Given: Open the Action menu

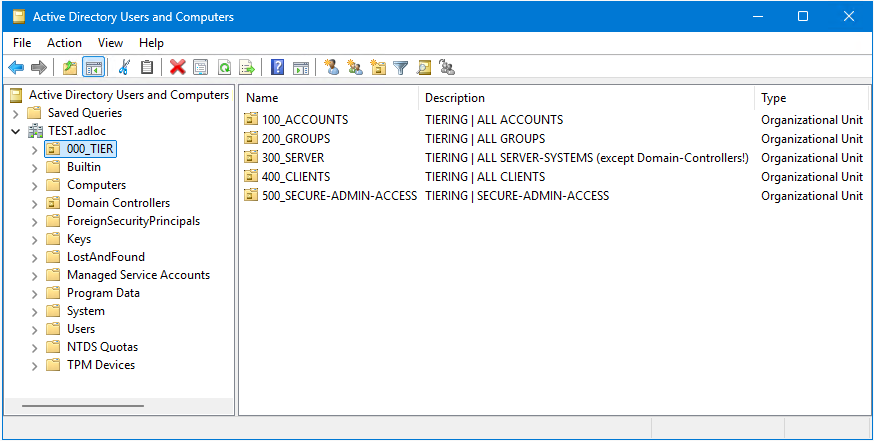Looking at the screenshot, I should pos(64,43).
